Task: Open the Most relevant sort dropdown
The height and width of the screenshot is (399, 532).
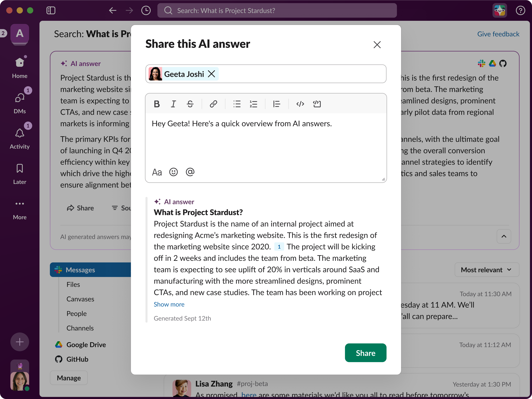Action: 486,270
